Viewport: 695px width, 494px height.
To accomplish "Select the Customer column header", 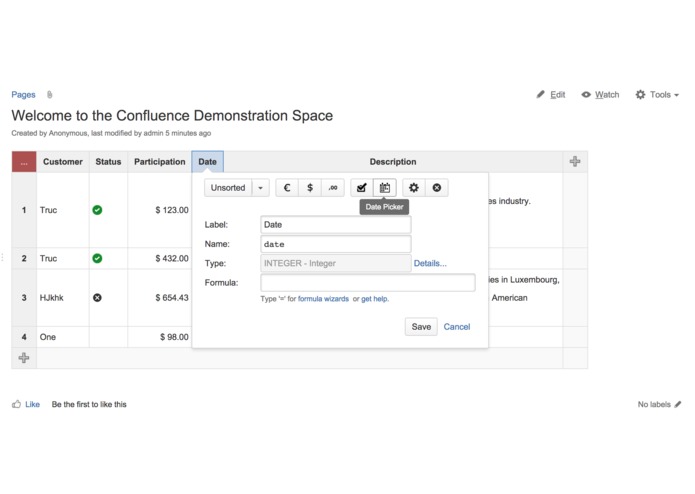I will (62, 162).
